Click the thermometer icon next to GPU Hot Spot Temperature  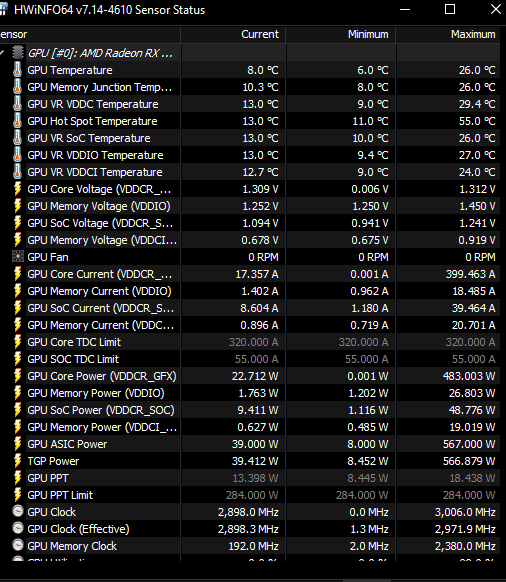17,121
